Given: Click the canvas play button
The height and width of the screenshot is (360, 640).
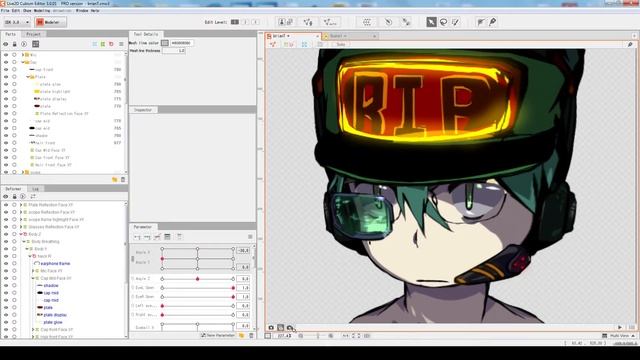Looking at the screenshot, I should [x=620, y=327].
